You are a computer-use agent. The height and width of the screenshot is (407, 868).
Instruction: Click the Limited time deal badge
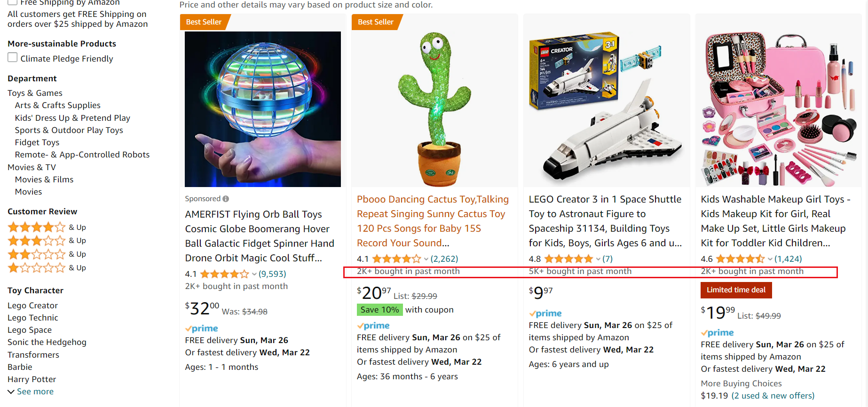coord(736,290)
